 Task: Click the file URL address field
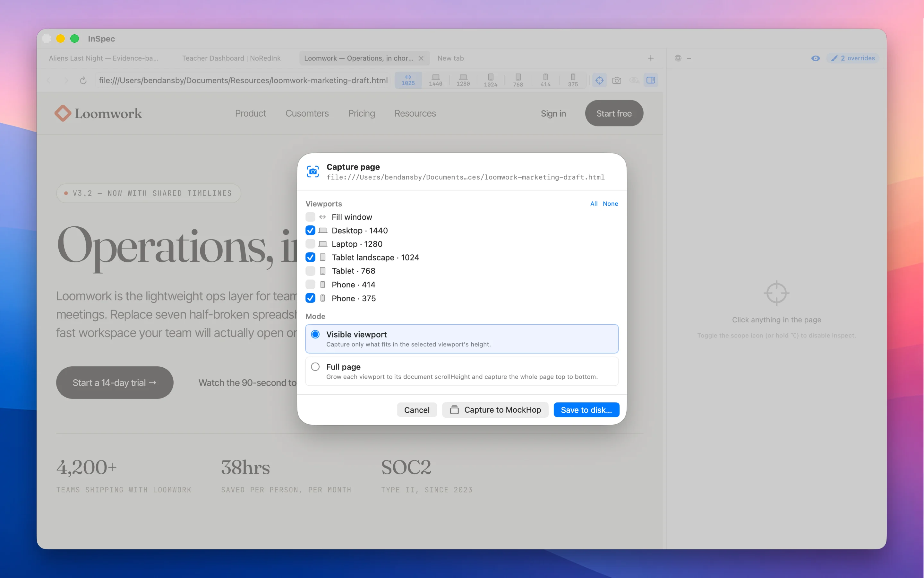pos(243,80)
